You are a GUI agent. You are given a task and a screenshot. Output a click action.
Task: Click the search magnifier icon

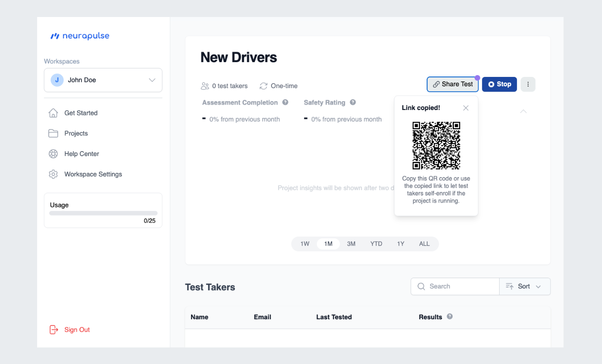[421, 287]
